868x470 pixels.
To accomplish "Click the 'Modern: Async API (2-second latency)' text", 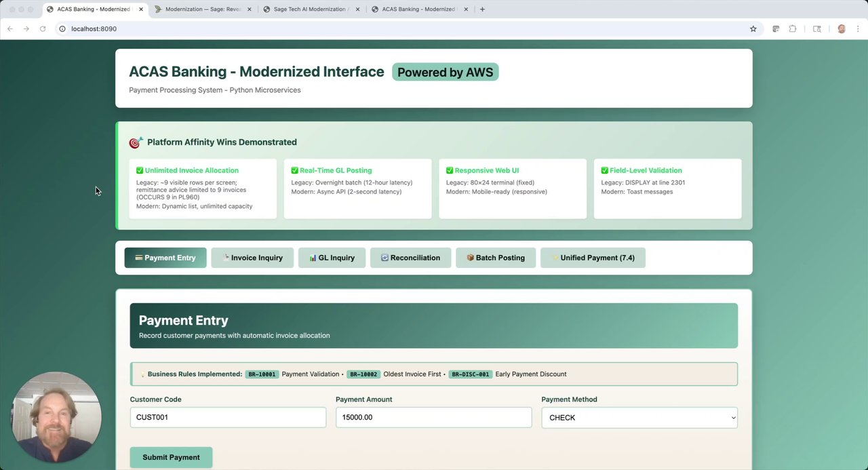I will point(347,192).
